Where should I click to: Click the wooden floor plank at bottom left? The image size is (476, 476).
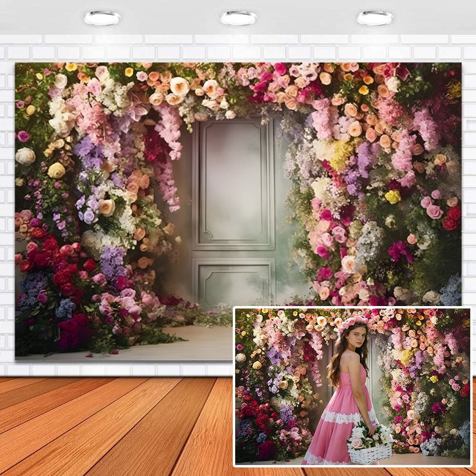pos(71,428)
